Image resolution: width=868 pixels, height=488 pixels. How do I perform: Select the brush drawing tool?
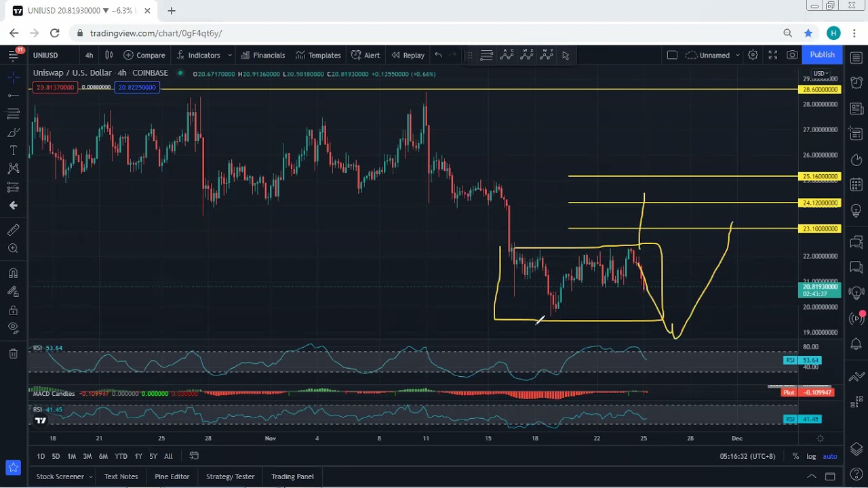(13, 132)
